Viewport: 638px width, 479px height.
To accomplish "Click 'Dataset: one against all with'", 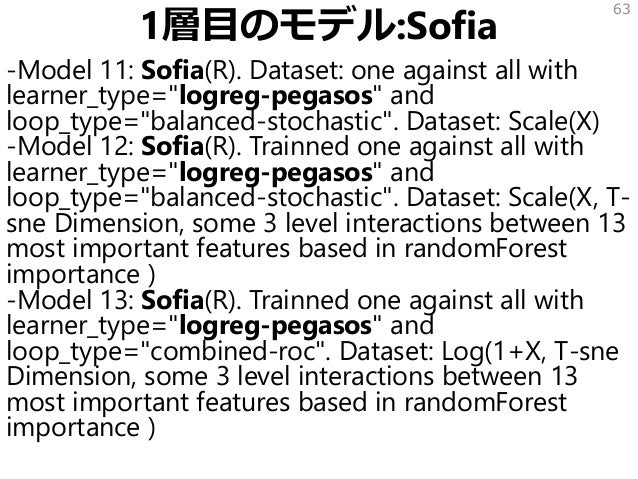I will [413, 71].
